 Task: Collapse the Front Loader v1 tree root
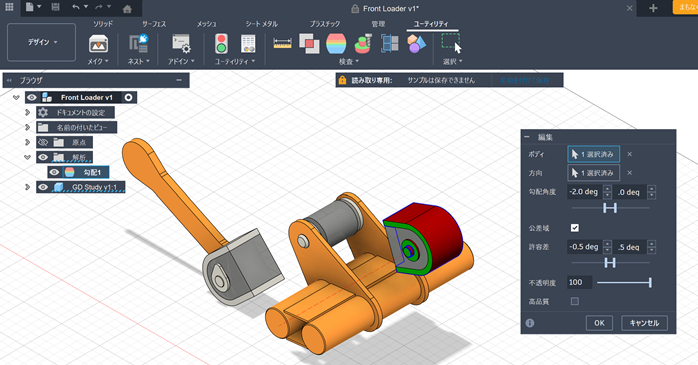[16, 97]
